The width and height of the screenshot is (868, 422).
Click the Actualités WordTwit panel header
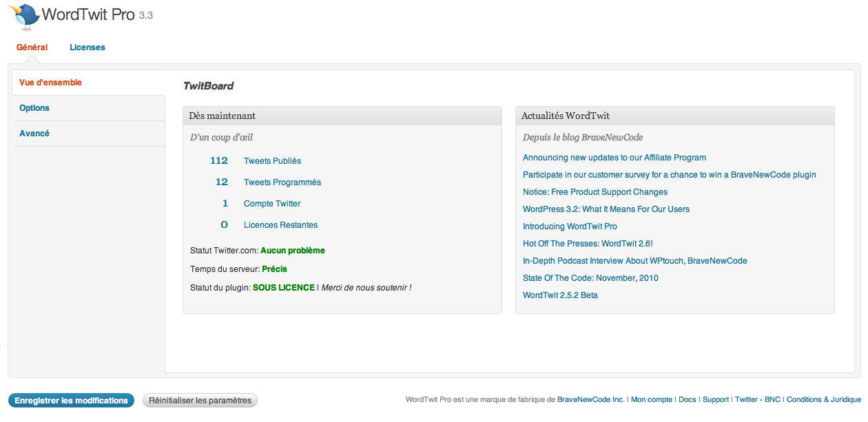tap(675, 116)
